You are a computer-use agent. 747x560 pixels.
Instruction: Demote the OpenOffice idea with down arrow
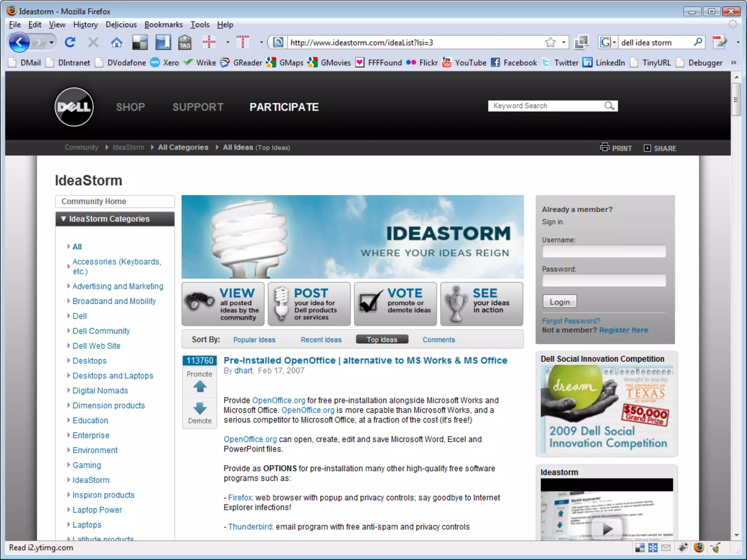click(200, 408)
